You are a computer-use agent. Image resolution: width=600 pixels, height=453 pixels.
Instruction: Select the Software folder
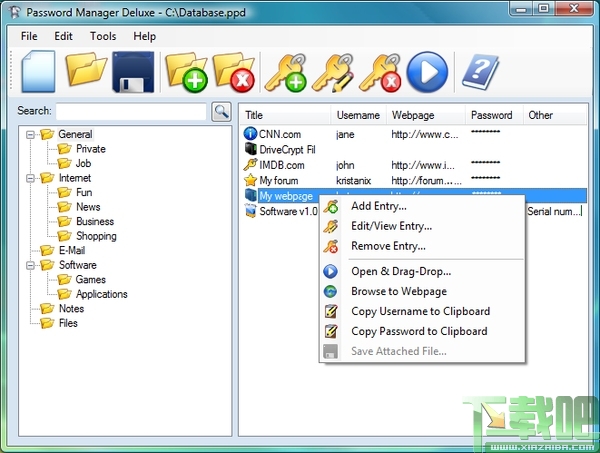pyautogui.click(x=77, y=265)
